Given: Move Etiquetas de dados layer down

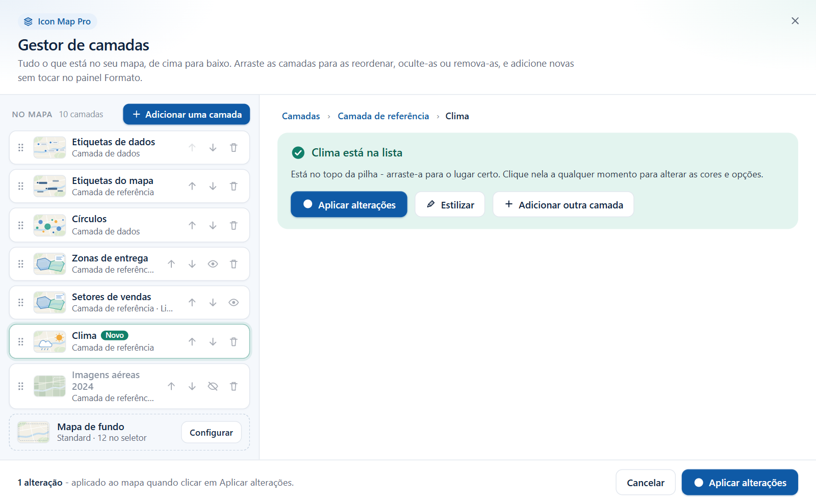Looking at the screenshot, I should pyautogui.click(x=213, y=148).
